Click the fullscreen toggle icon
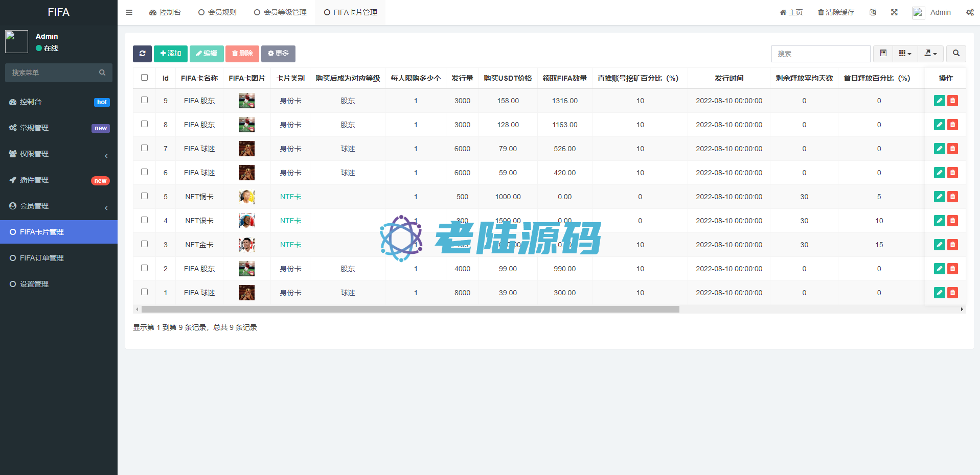The width and height of the screenshot is (980, 475). click(894, 12)
